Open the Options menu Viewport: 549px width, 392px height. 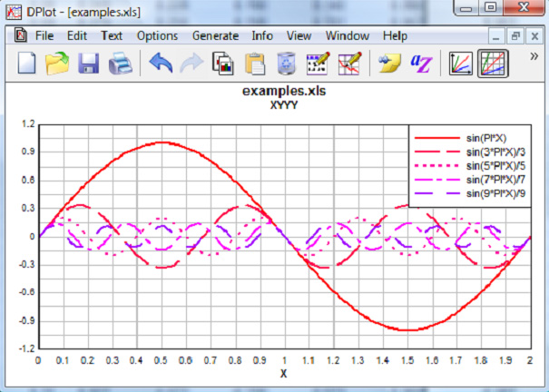click(x=157, y=36)
